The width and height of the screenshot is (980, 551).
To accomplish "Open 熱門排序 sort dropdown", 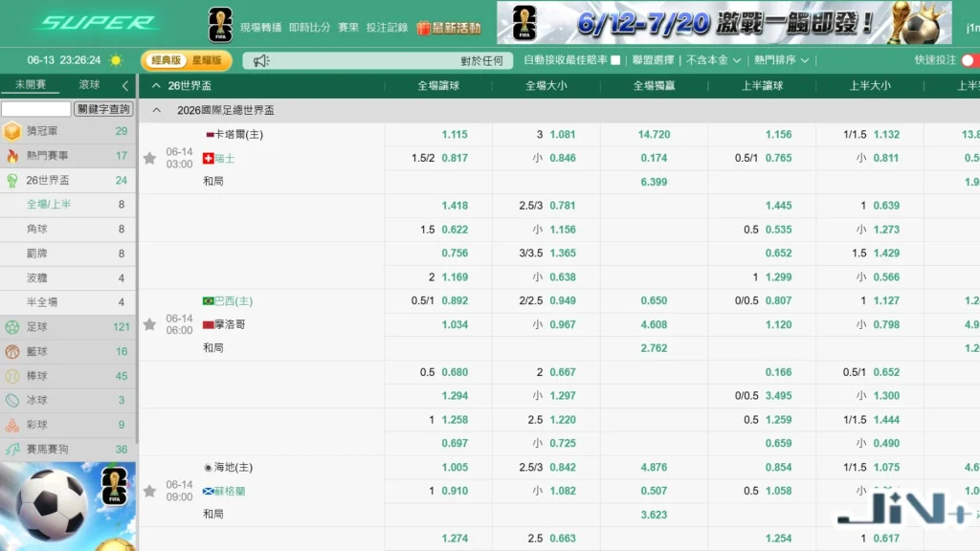I will [x=781, y=60].
